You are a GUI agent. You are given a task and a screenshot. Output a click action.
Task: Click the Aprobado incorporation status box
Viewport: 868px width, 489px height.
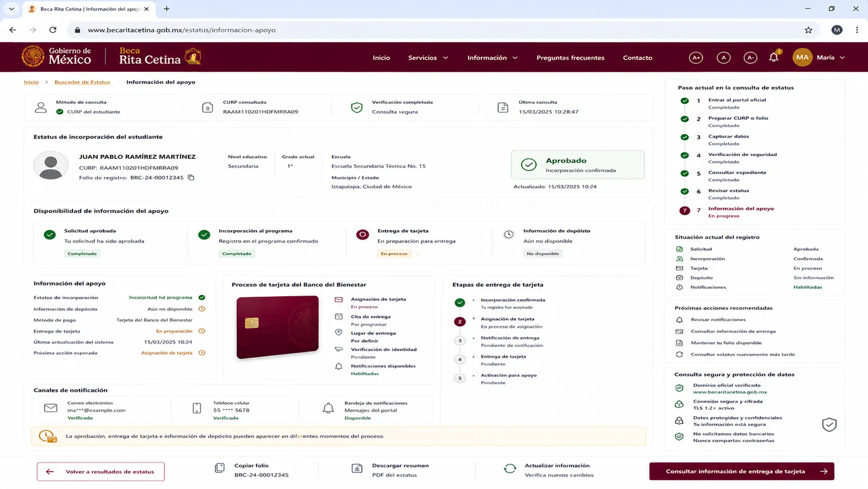[x=578, y=165]
